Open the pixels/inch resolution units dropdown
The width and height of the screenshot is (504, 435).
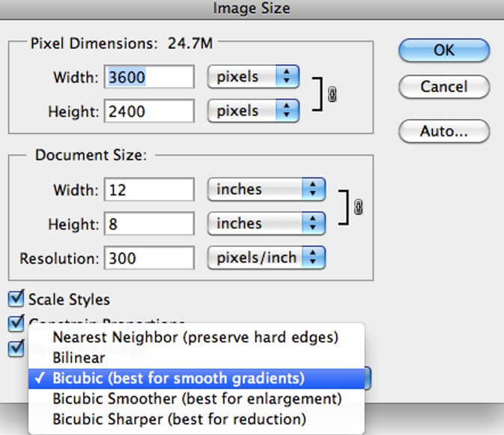pos(267,258)
